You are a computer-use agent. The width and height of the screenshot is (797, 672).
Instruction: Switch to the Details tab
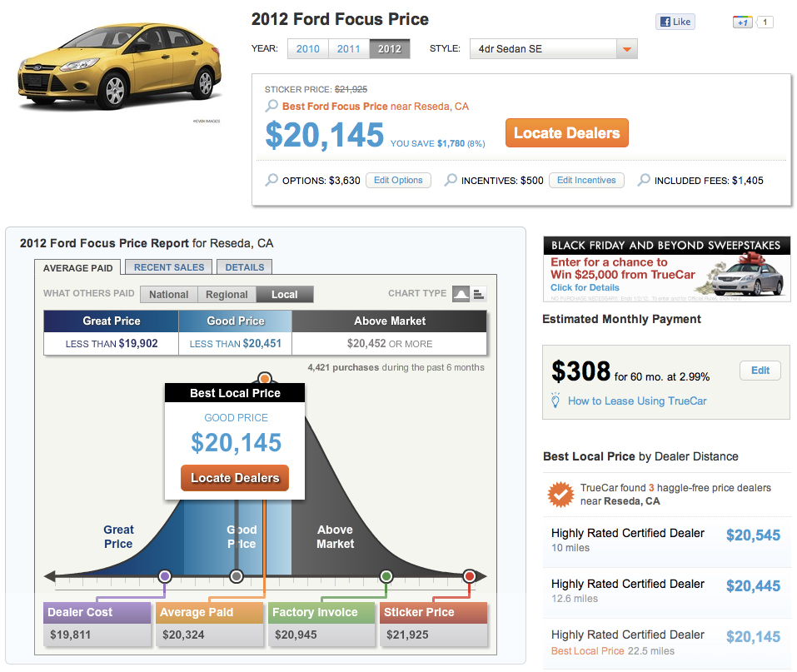point(244,267)
